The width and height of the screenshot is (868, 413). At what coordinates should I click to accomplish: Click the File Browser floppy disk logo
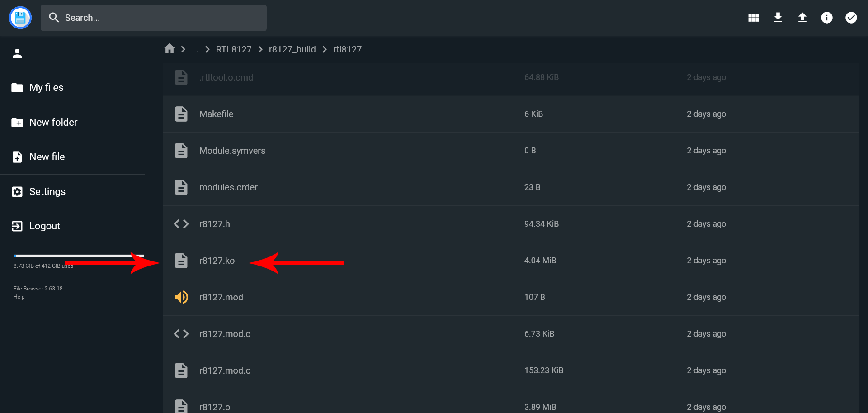(x=20, y=18)
